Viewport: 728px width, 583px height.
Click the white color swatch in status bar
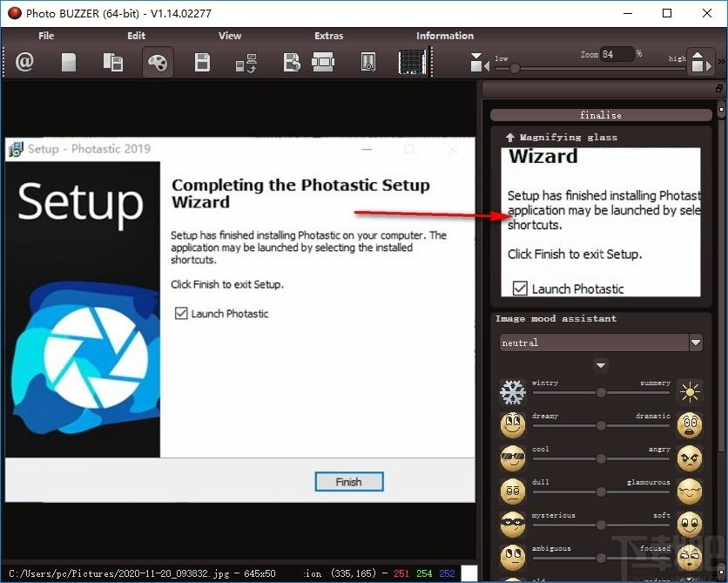(x=469, y=573)
